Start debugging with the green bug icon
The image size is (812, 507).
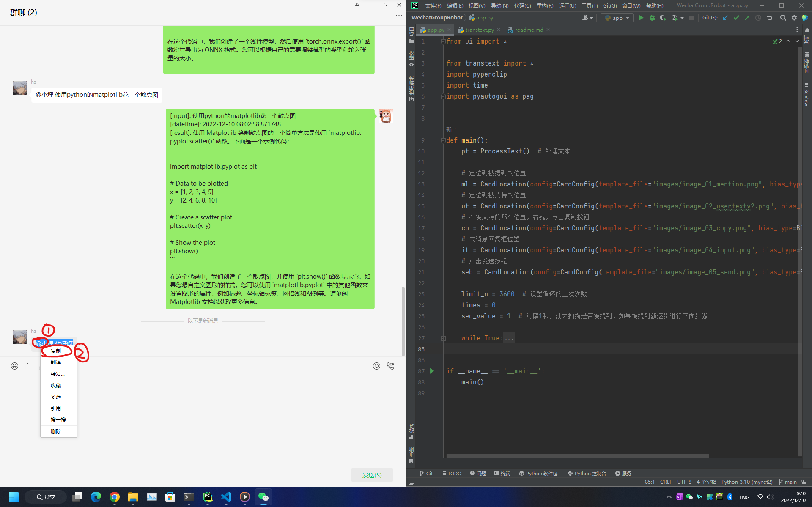[652, 18]
